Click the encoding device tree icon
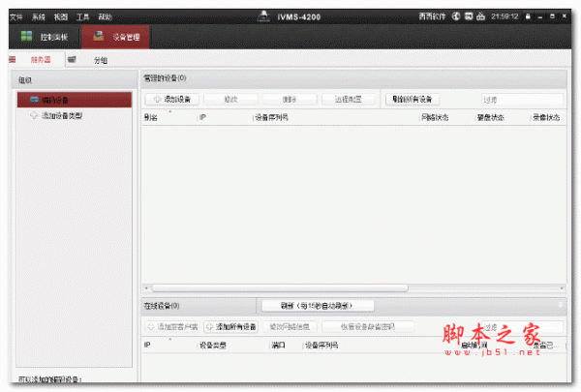This screenshot has height=392, width=581. (35, 100)
